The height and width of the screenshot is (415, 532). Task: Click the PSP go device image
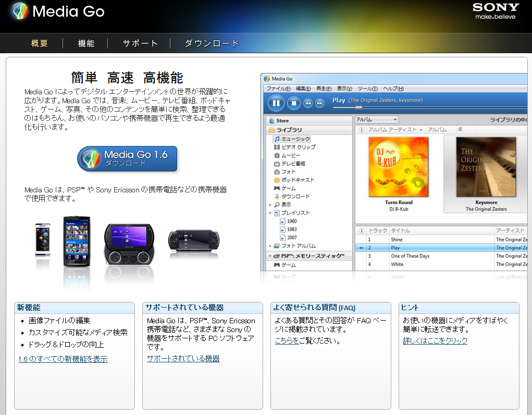click(x=129, y=244)
